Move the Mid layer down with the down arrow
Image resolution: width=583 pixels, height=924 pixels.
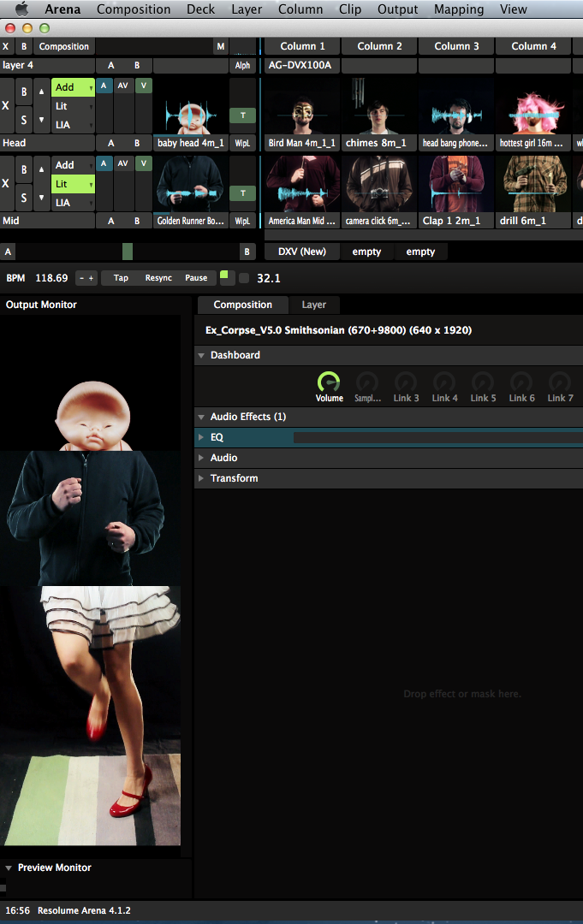coord(42,198)
